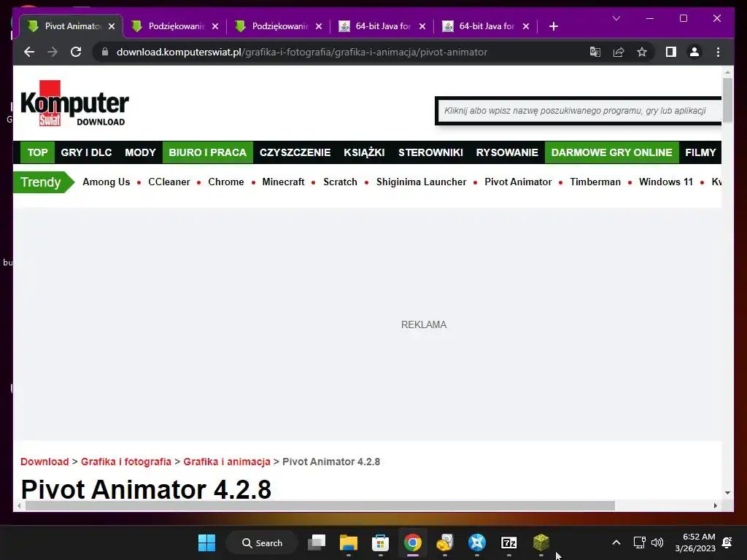Close the first Podziękowanie tab
The width and height of the screenshot is (747, 560).
215,26
